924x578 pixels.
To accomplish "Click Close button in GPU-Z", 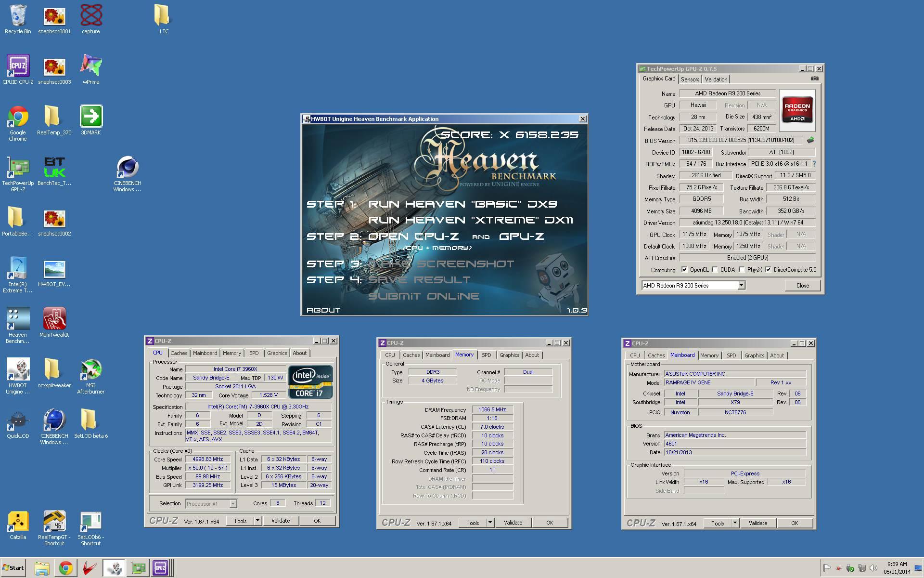I will [x=803, y=286].
